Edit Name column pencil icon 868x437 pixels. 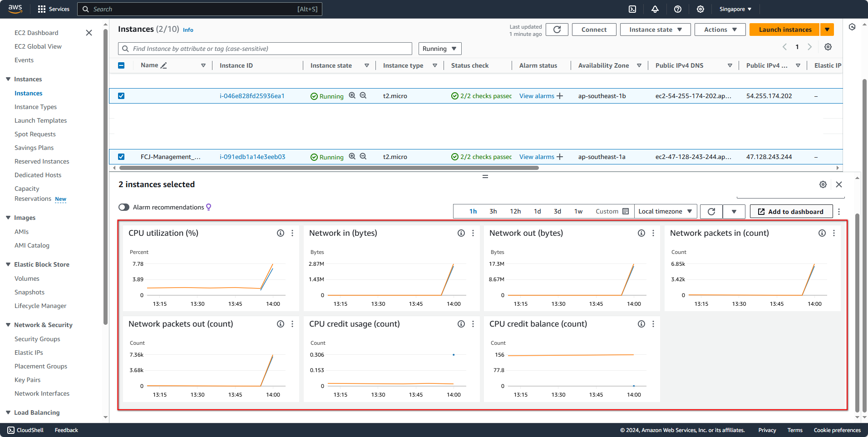click(x=164, y=65)
